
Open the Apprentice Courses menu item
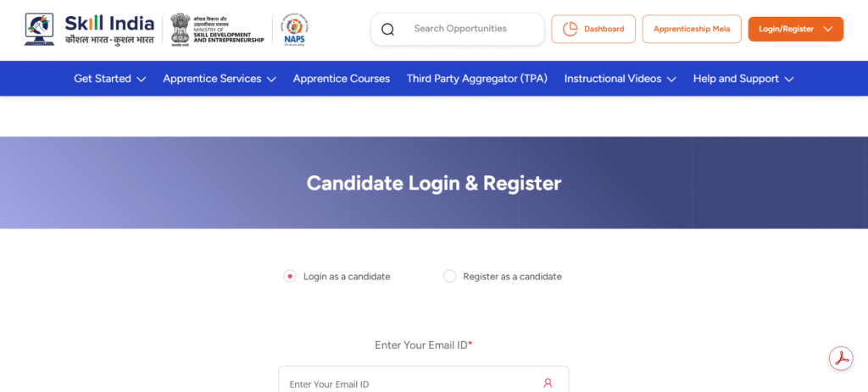[341, 79]
